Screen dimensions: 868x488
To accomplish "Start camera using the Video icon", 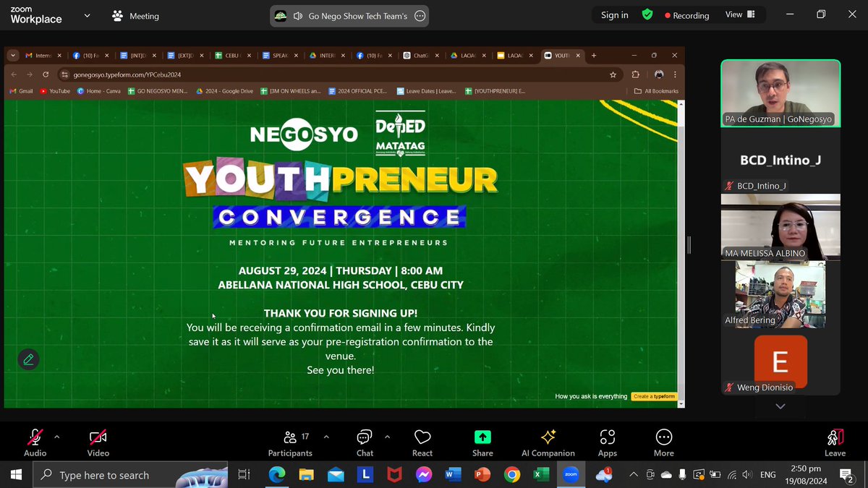I will [x=98, y=437].
